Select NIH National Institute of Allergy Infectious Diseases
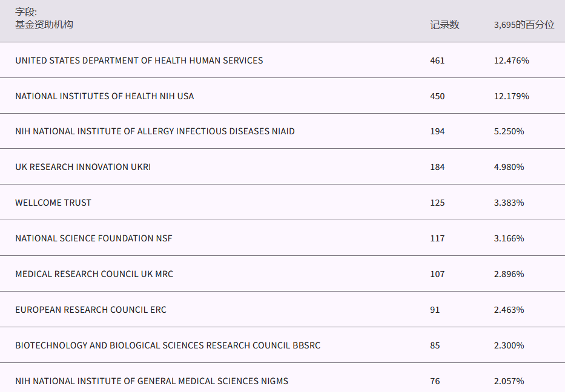565x392 pixels. pos(154,131)
